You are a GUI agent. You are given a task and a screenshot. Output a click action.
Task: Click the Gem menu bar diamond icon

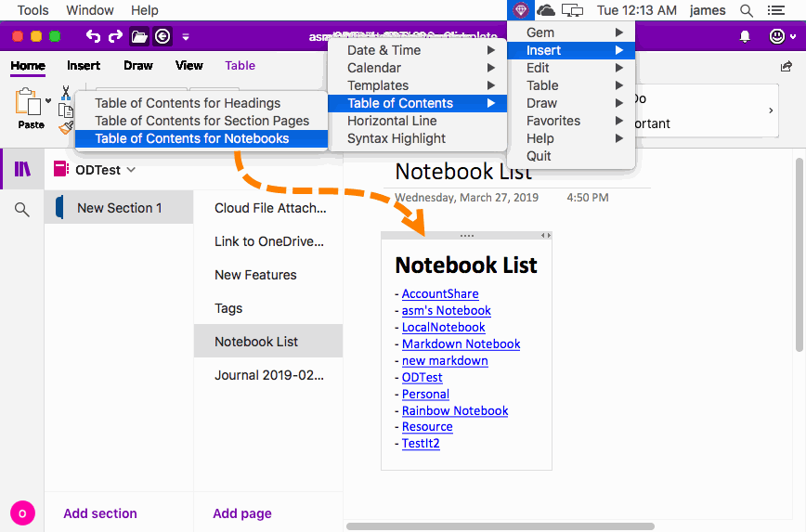click(520, 10)
